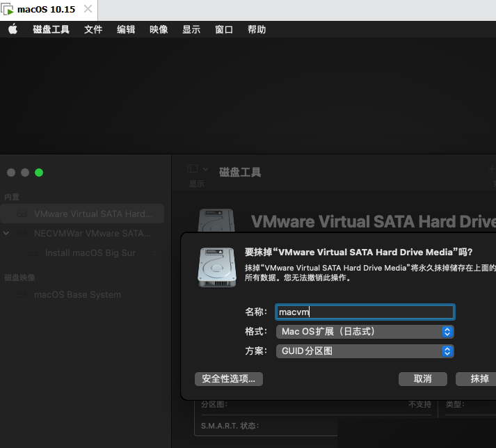Select VMware Virtual SATA Hard sidebar item
The height and width of the screenshot is (448, 496).
[x=83, y=214]
